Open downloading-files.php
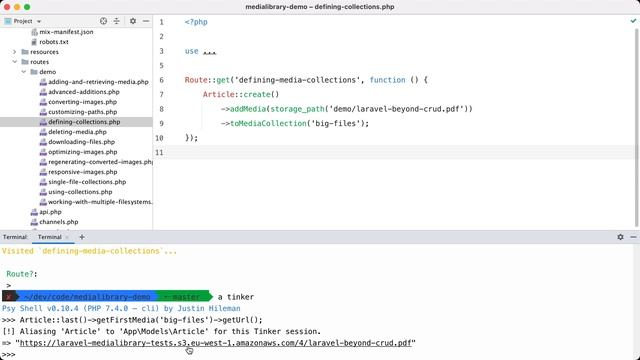The image size is (640, 360). click(81, 142)
